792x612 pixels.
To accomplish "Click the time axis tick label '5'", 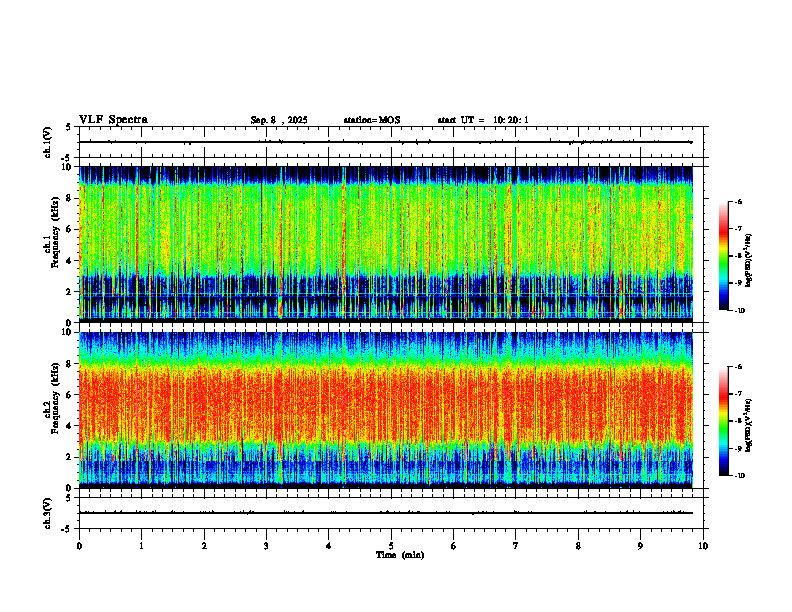I will pos(391,546).
